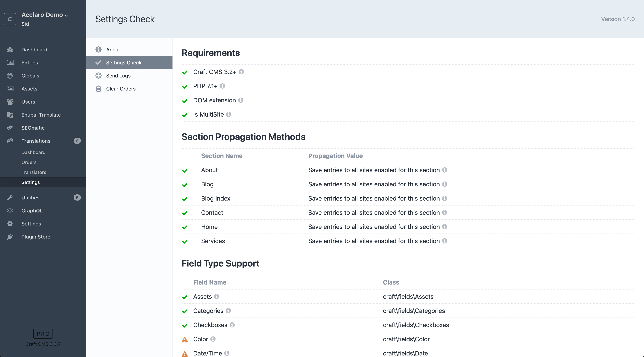The image size is (644, 357).
Task: Expand the Acclaro Demo site dropdown
Action: click(45, 15)
